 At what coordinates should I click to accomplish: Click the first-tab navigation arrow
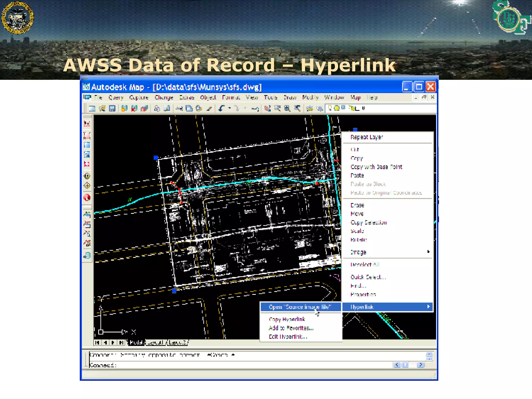97,342
